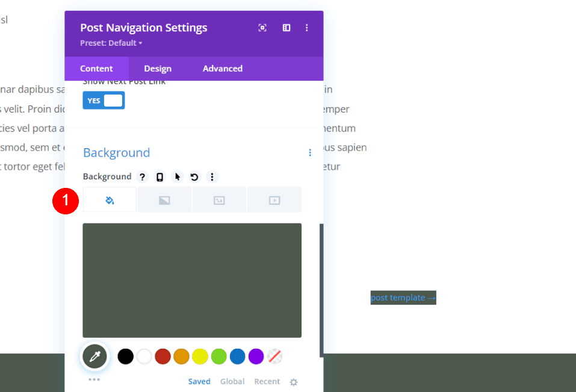Screen dimensions: 576x392
Task: Open the Preset: Default dropdown
Action: [x=111, y=43]
